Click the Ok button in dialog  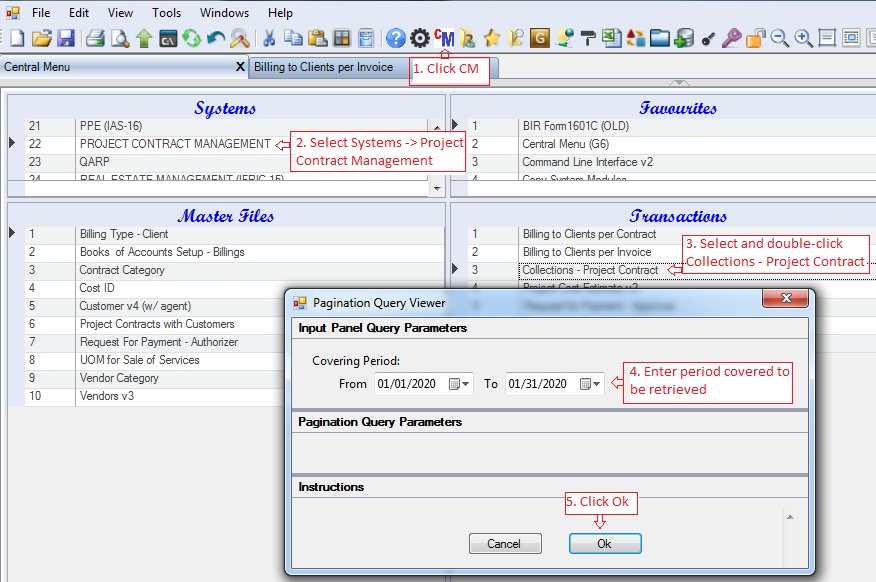click(x=604, y=544)
